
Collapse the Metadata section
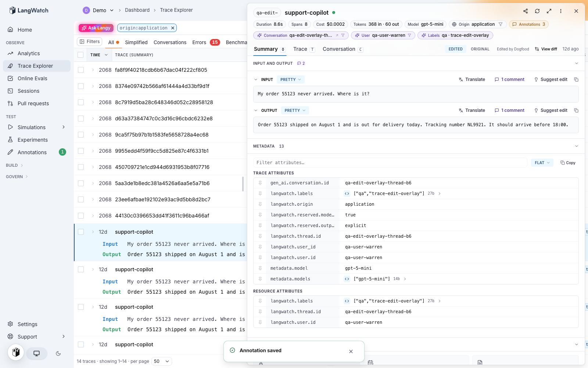576,146
